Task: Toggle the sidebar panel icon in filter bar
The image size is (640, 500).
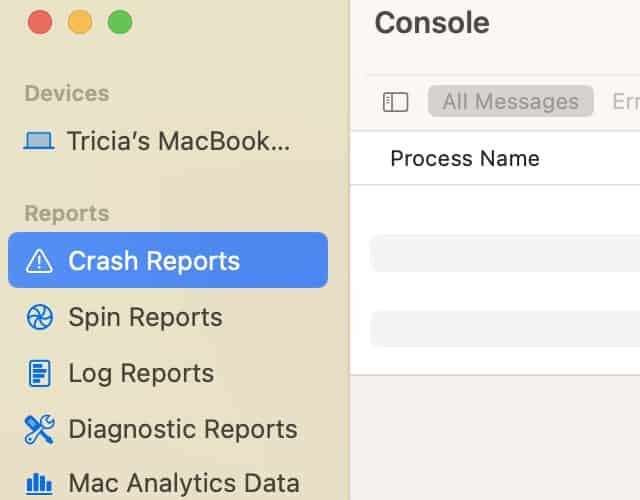Action: point(396,102)
